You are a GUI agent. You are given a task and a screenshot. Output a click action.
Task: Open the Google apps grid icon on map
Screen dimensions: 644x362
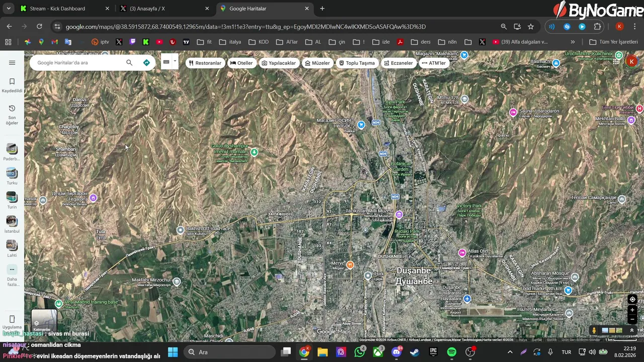[616, 61]
